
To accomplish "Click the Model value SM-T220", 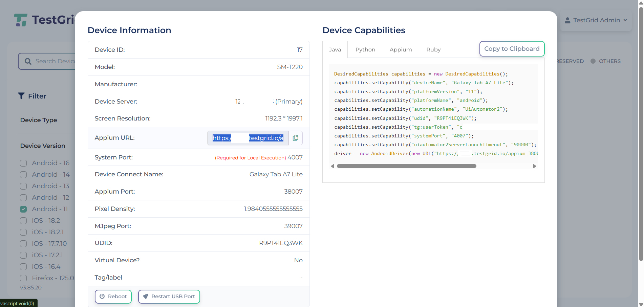I will point(290,67).
